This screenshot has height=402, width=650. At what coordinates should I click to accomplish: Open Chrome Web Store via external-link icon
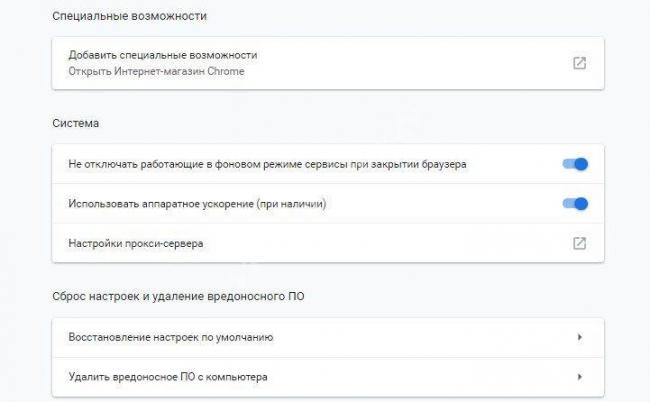(579, 63)
